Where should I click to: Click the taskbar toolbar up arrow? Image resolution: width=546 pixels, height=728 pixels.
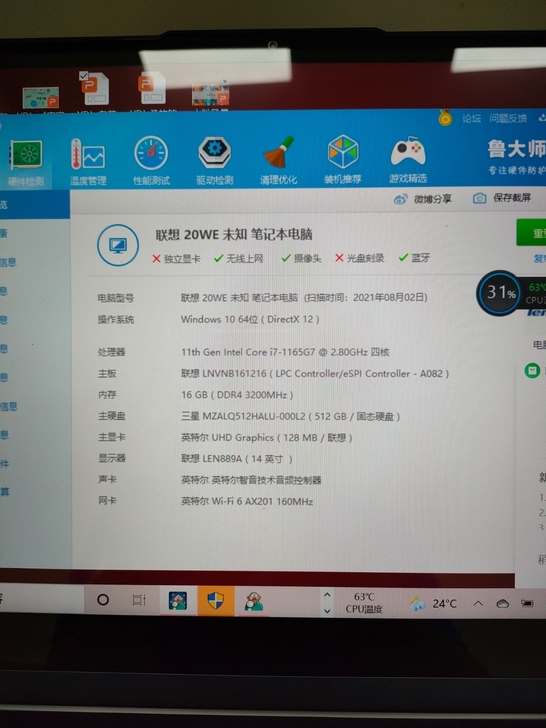(x=327, y=595)
